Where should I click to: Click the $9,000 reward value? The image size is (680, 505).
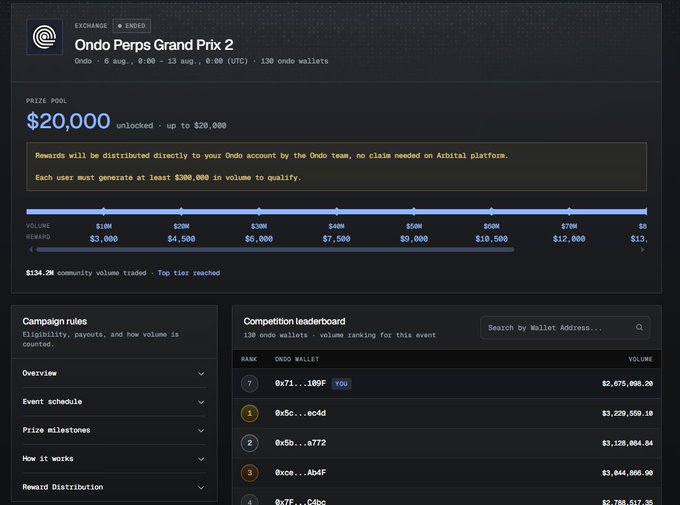coord(414,239)
